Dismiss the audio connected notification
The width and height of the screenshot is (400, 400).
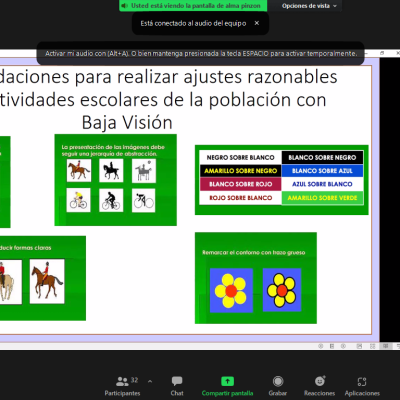257,23
